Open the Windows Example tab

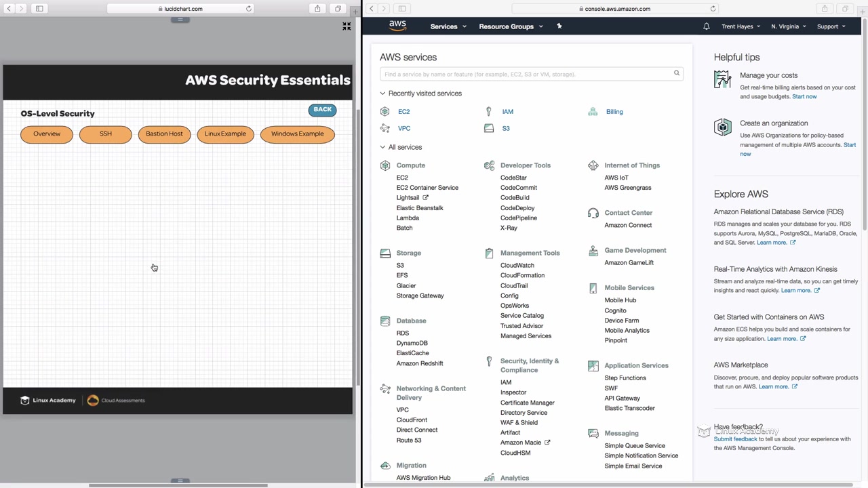298,134
